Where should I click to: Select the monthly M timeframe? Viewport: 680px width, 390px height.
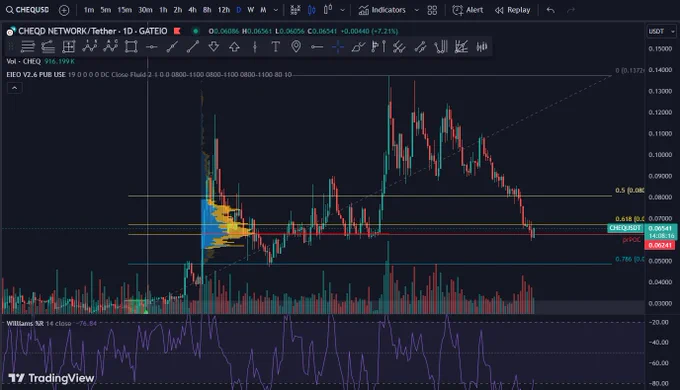263,10
